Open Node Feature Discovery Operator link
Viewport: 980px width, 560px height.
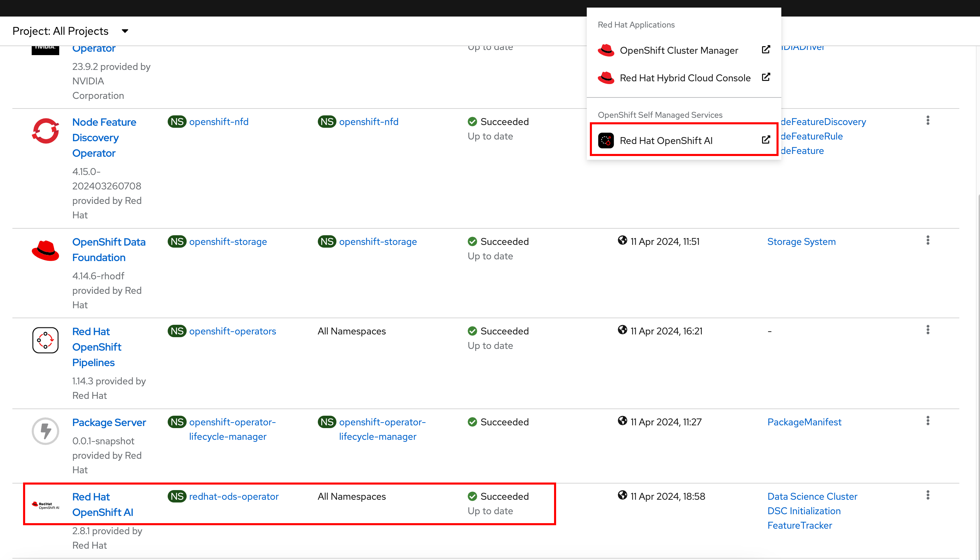[x=104, y=138]
